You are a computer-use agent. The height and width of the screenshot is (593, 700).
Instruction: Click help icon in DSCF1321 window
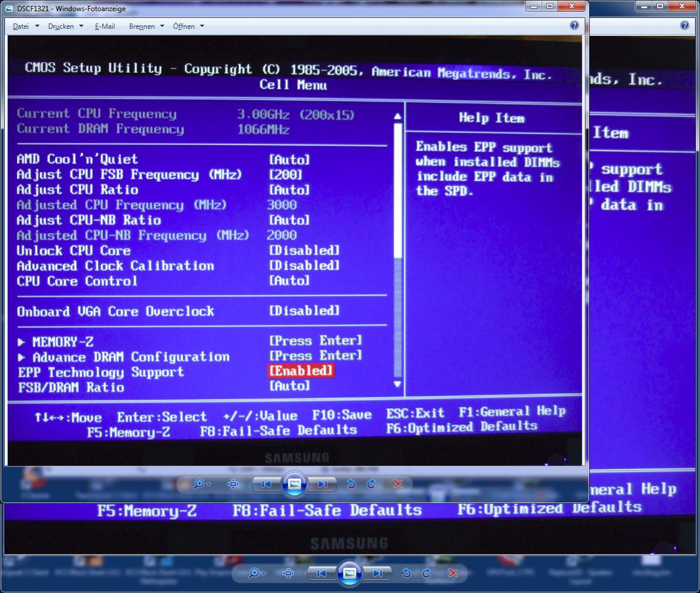574,25
